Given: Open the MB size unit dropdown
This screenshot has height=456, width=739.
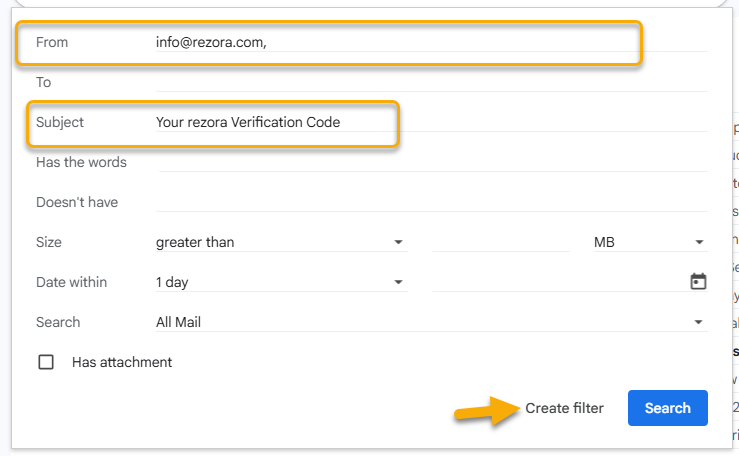Looking at the screenshot, I should coord(650,242).
